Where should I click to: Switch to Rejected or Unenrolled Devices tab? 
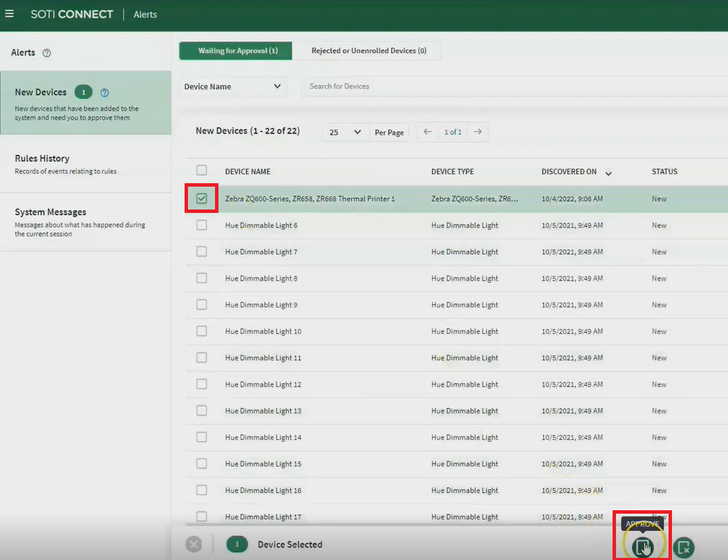click(368, 50)
